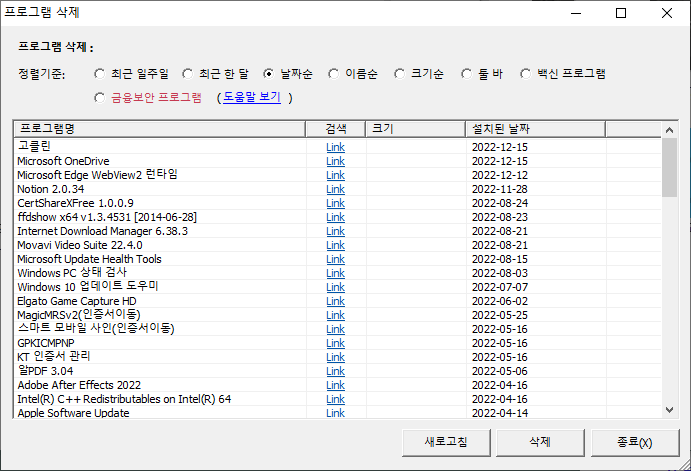Select the 고클린 program row
This screenshot has width=691, height=471.
click(338, 147)
